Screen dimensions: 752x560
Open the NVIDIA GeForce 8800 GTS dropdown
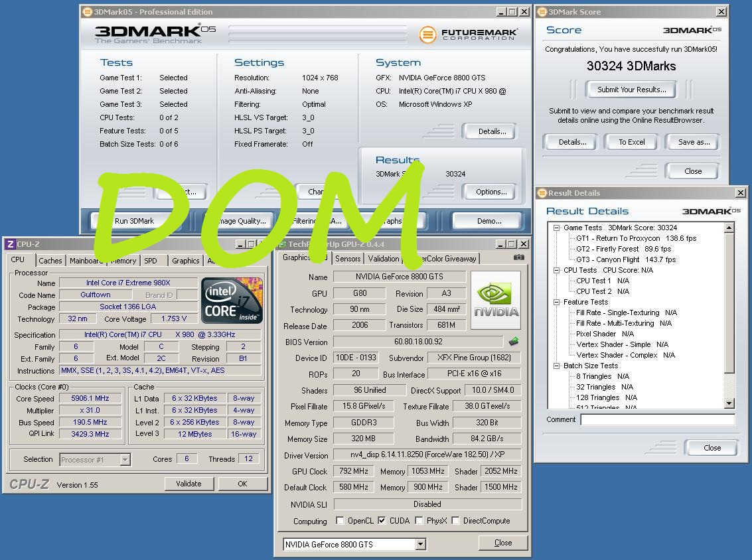(420, 544)
